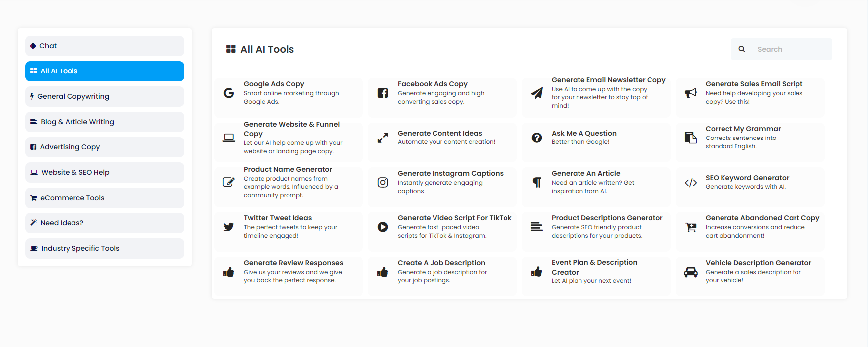The image size is (868, 347).
Task: Open the Chat menu item
Action: click(105, 46)
